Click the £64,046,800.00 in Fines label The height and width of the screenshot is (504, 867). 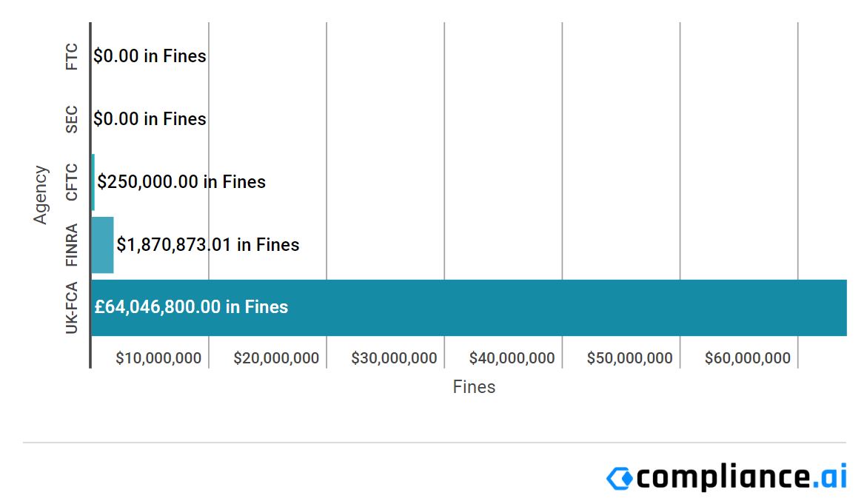pyautogui.click(x=191, y=306)
